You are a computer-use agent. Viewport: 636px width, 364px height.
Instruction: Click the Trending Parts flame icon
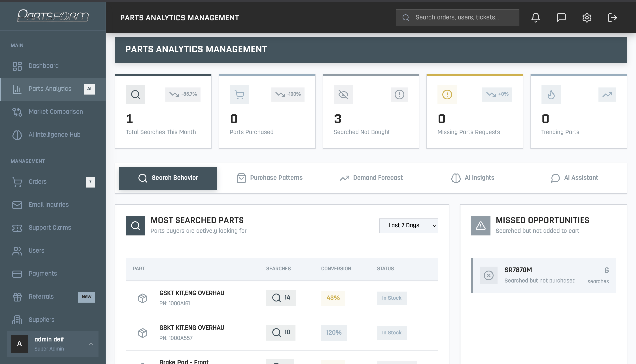[x=551, y=95]
